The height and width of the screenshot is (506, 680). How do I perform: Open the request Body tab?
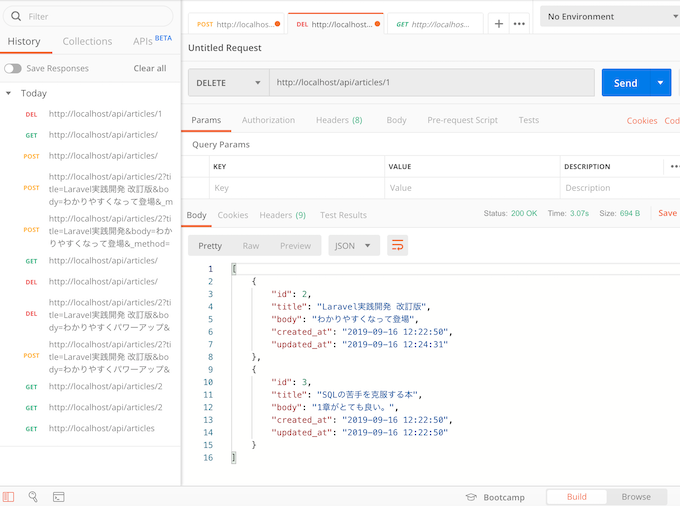[x=396, y=120]
